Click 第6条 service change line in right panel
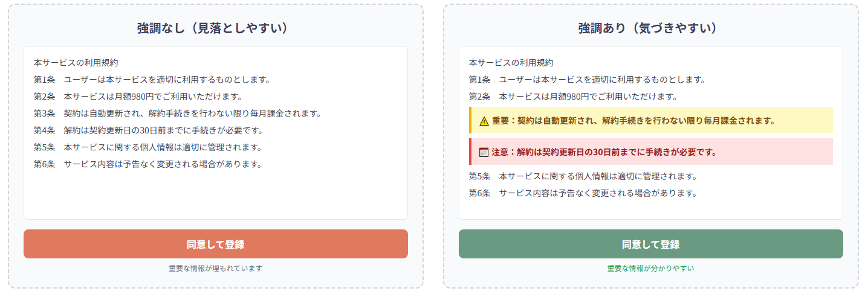This screenshot has height=294, width=868. pyautogui.click(x=583, y=193)
